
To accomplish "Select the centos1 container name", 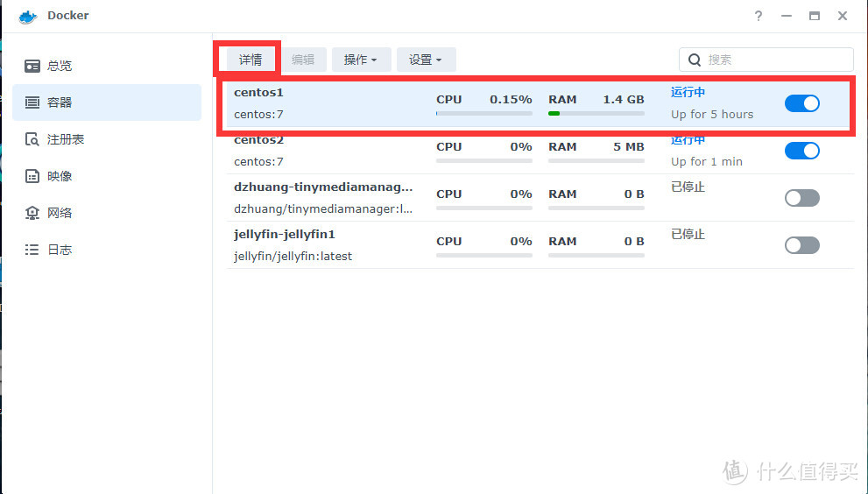I will [258, 93].
